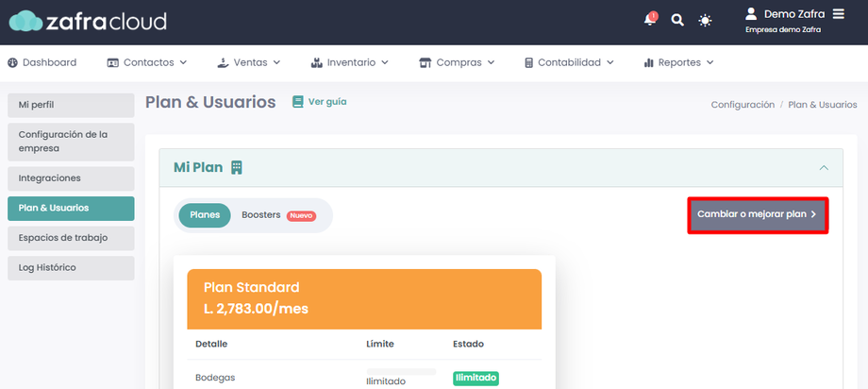The height and width of the screenshot is (389, 868).
Task: Click the Compras store icon
Action: coord(426,62)
